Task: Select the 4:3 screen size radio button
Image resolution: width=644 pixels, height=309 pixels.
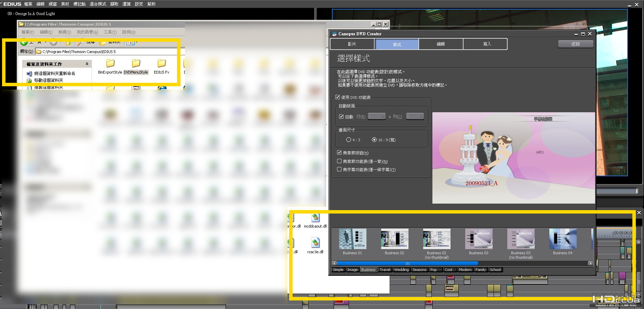Action: click(x=348, y=140)
